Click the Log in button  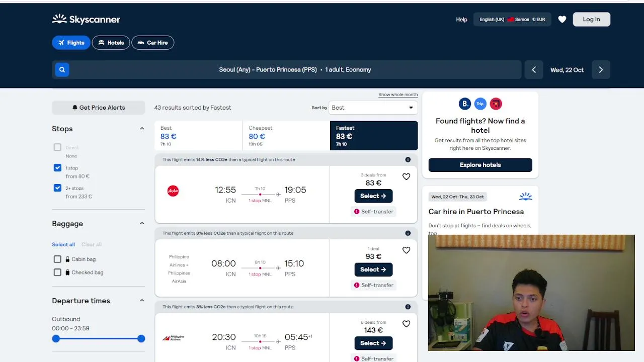(591, 19)
